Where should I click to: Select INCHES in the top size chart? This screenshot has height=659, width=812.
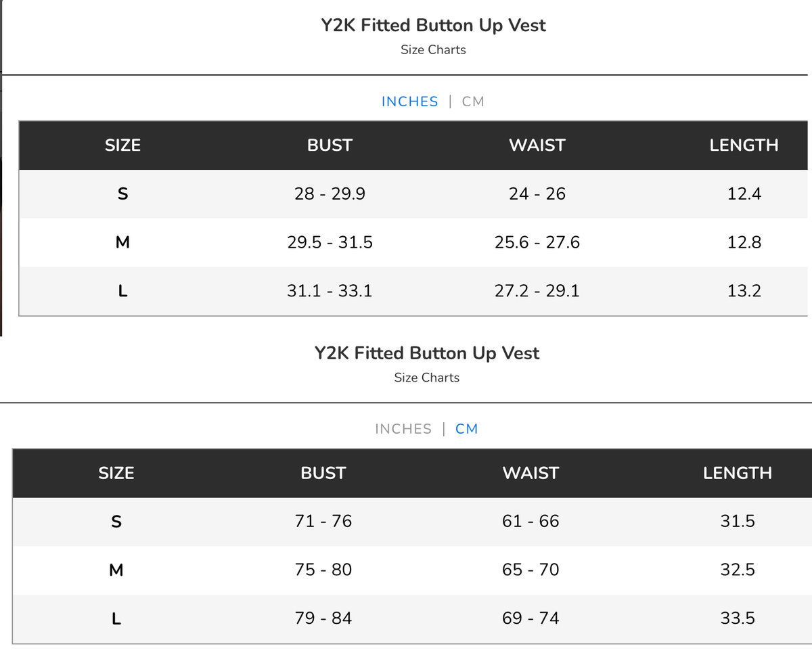pyautogui.click(x=410, y=101)
